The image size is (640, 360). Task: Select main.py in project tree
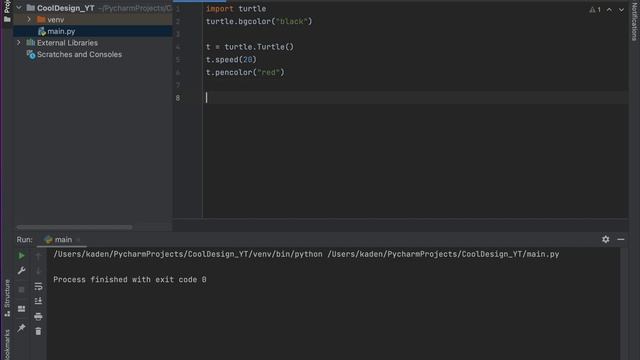pyautogui.click(x=93, y=31)
